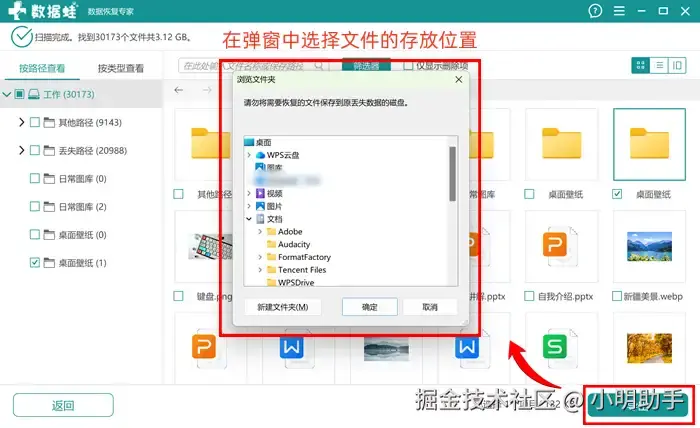Viewport: 700px width, 428px height.
Task: Open the help question-mark icon in title bar
Action: [x=595, y=11]
